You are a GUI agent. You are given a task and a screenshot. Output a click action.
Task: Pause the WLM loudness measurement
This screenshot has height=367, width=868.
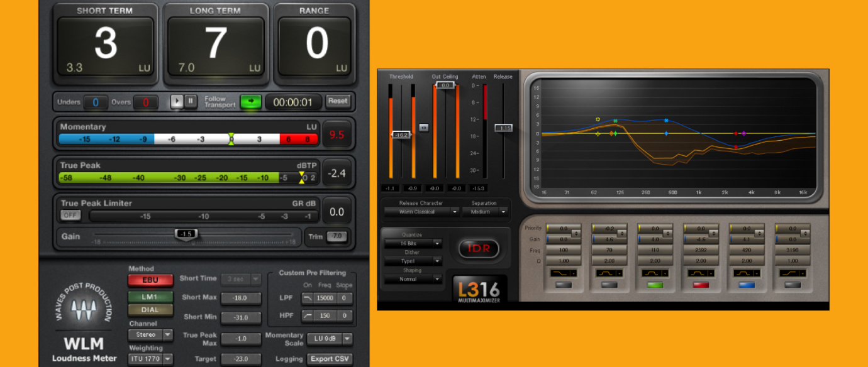pos(190,101)
